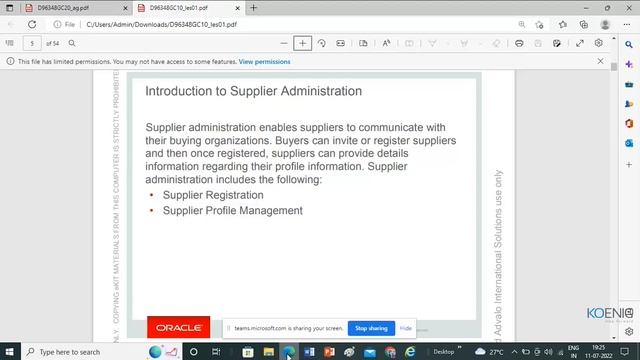Open Cortana from the taskbar
This screenshot has height=360, width=640.
coord(194,351)
